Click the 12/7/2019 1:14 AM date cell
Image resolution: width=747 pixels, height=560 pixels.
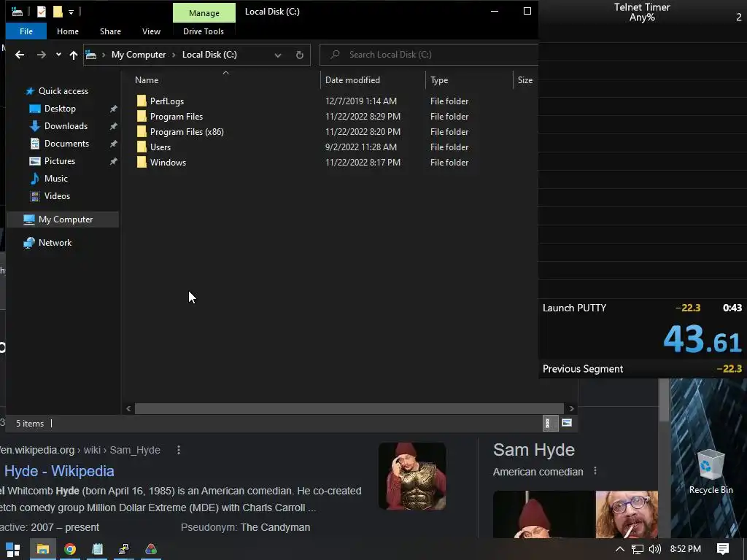point(361,101)
